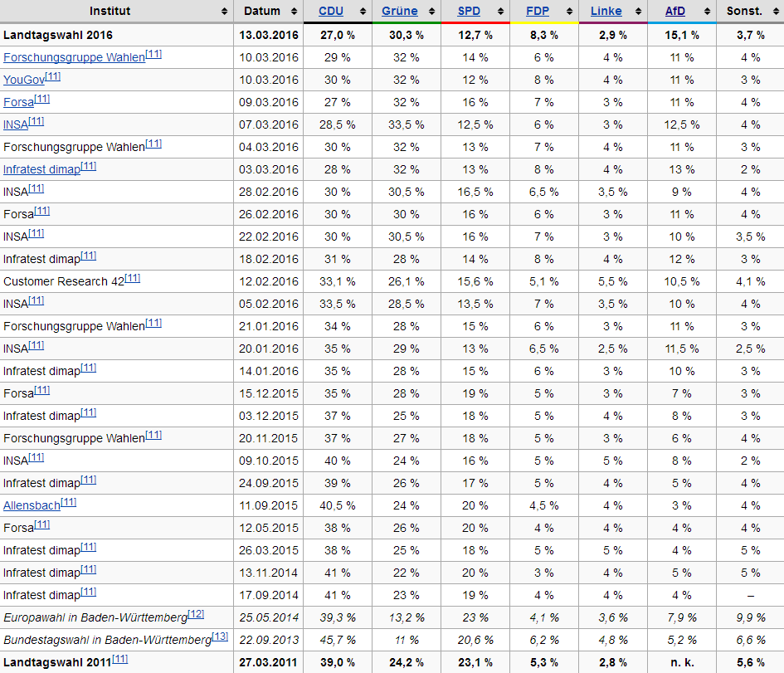Sort by Grüne column sort arrows
The width and height of the screenshot is (784, 673).
tap(432, 12)
